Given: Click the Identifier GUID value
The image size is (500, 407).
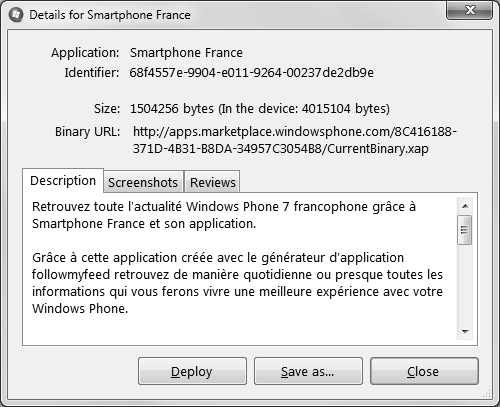Looking at the screenshot, I should tap(252, 72).
